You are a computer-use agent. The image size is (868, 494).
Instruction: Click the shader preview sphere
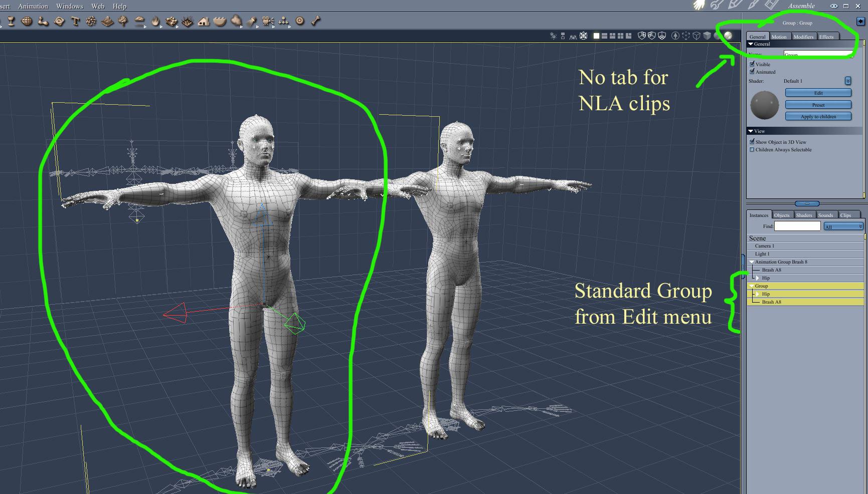764,105
